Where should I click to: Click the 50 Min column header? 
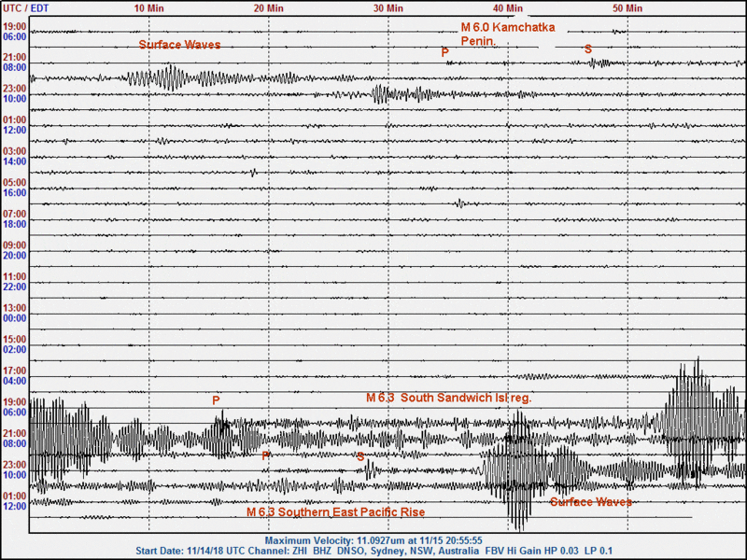click(628, 7)
